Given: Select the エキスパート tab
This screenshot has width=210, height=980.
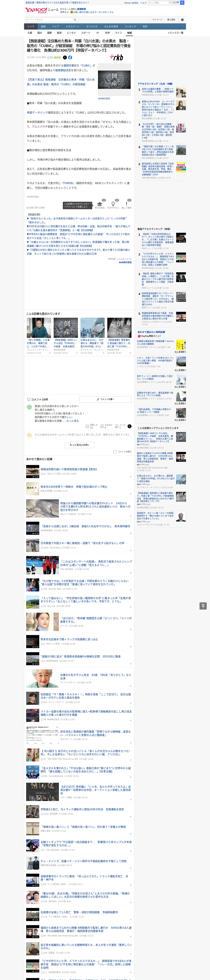Looking at the screenshot, I should [x=72, y=27].
